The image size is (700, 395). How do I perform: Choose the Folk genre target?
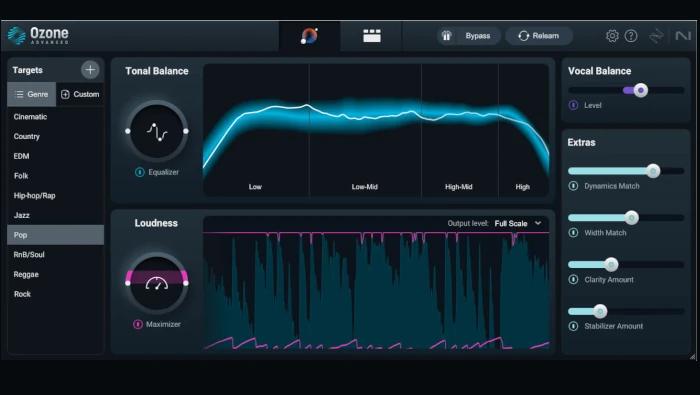tap(55, 176)
